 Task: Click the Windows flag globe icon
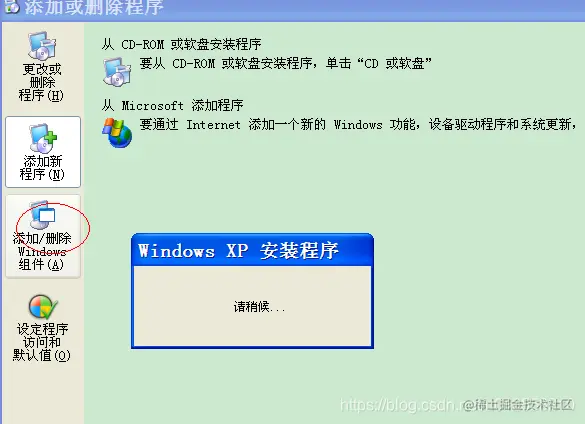pos(117,133)
